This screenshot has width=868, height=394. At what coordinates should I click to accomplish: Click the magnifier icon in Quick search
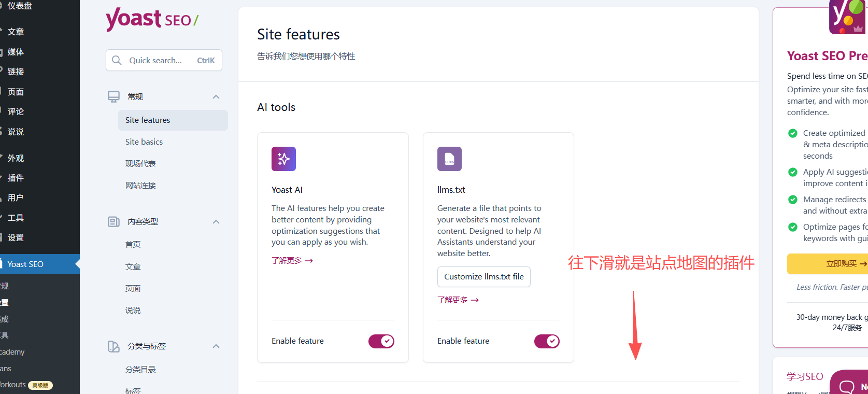coord(117,60)
